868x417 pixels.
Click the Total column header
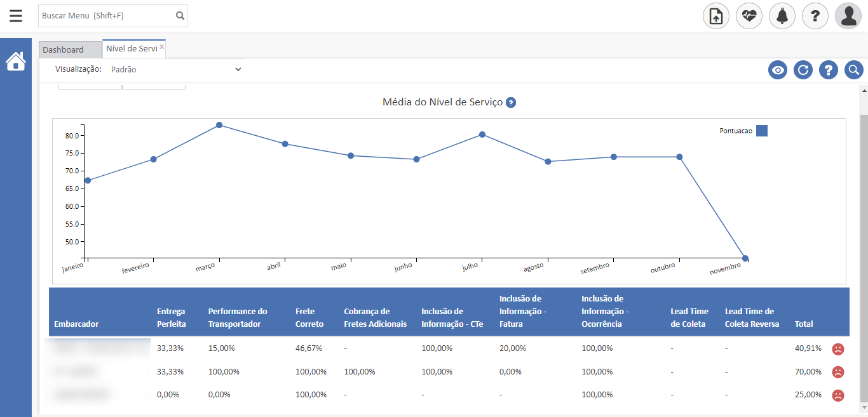804,324
